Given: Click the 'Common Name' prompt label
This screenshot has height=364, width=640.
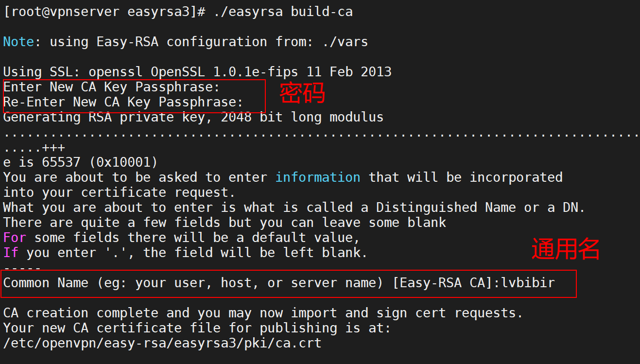Looking at the screenshot, I should [x=46, y=283].
